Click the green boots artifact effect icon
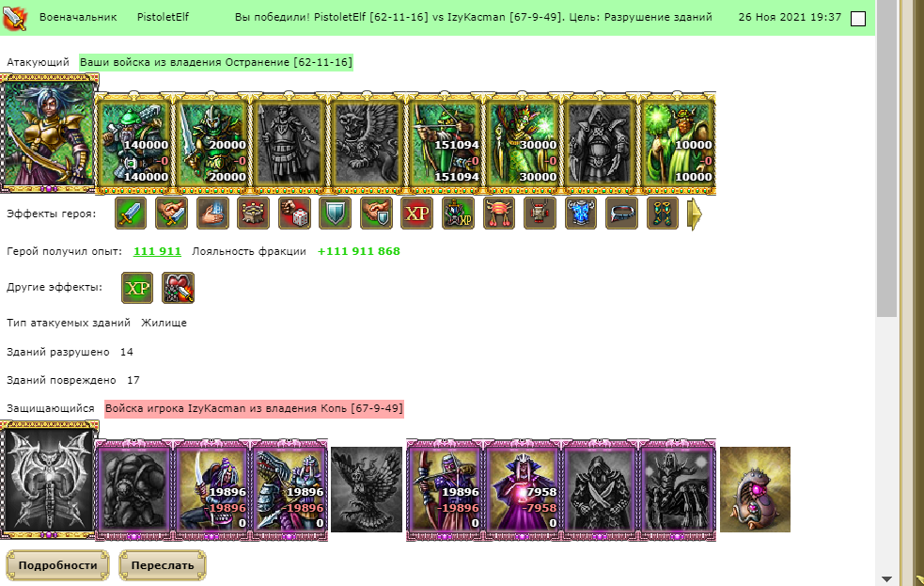The height and width of the screenshot is (586, 924). tap(663, 214)
